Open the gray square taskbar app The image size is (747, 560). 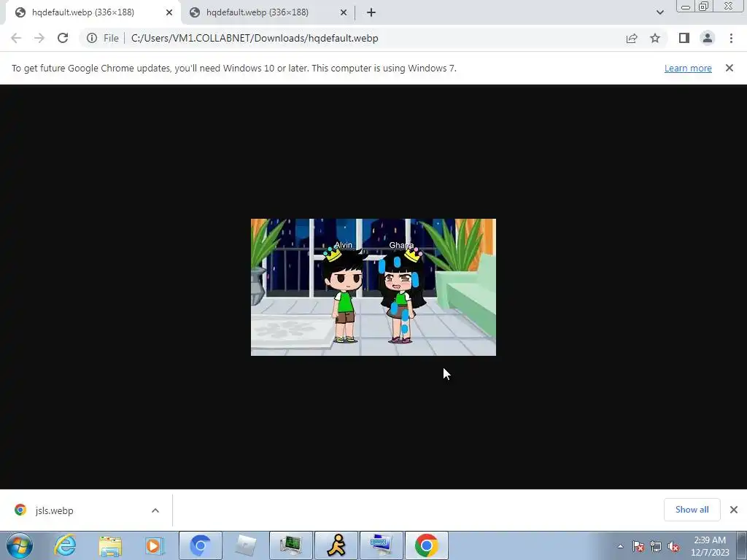(x=246, y=545)
